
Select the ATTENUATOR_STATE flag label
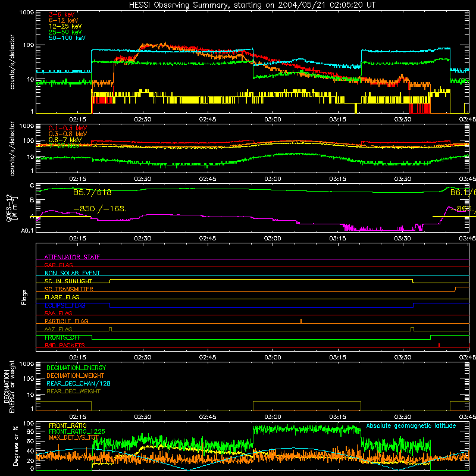point(72,257)
